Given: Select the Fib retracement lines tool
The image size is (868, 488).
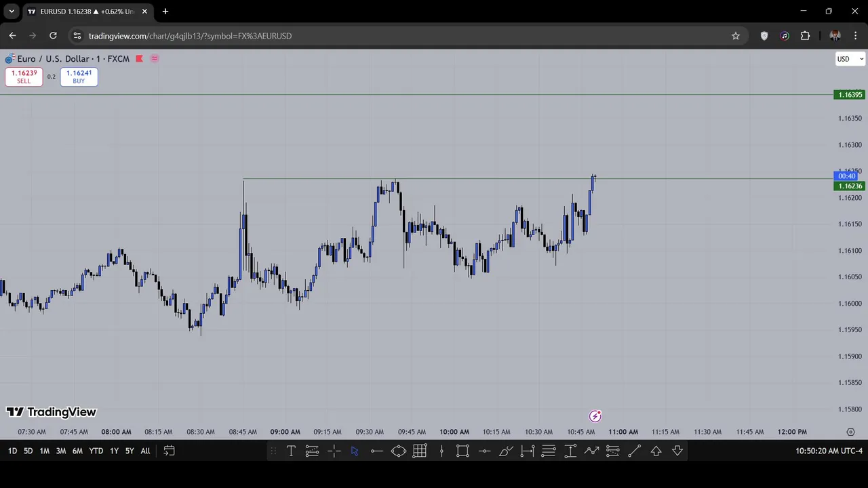Looking at the screenshot, I should (549, 451).
